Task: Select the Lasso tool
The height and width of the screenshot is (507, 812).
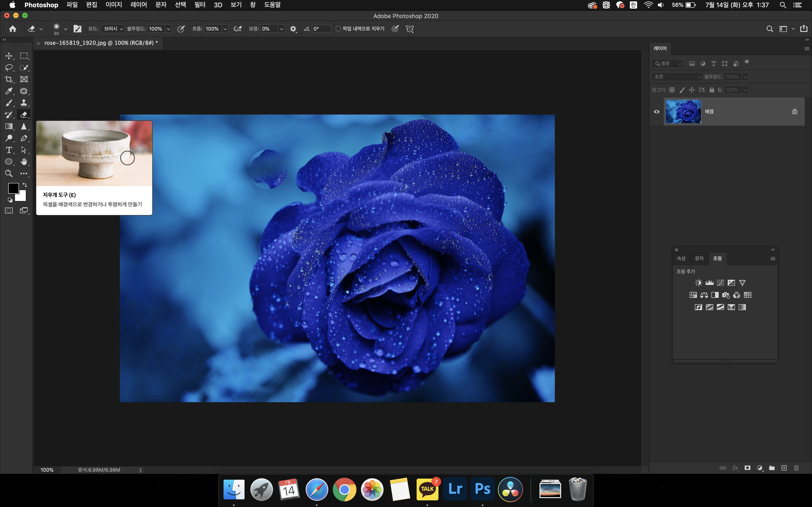Action: [x=9, y=67]
